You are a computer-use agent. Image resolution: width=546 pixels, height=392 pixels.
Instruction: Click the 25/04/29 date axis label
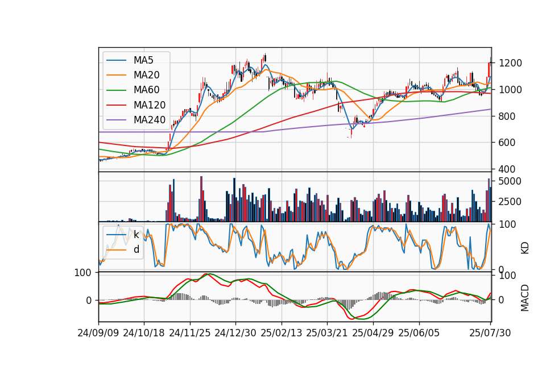click(373, 333)
